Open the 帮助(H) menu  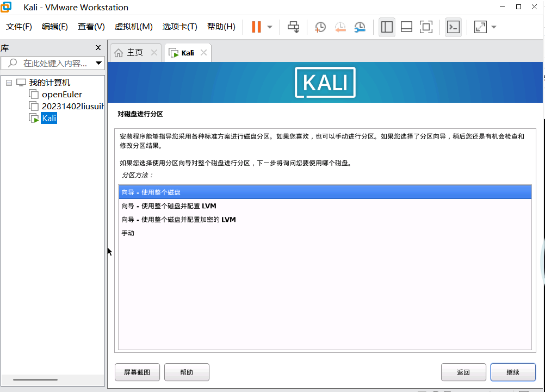tap(221, 27)
